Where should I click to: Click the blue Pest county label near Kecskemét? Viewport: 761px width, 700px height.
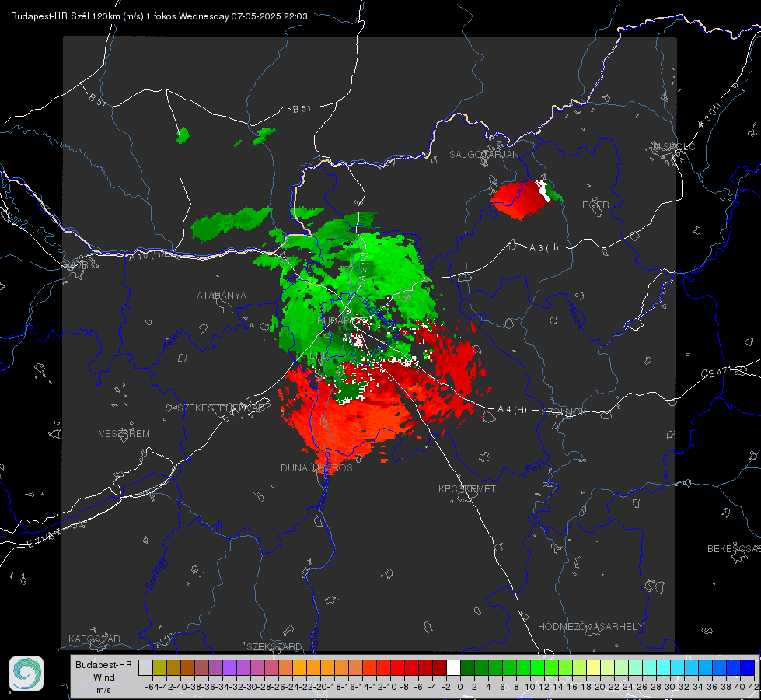tap(536, 468)
